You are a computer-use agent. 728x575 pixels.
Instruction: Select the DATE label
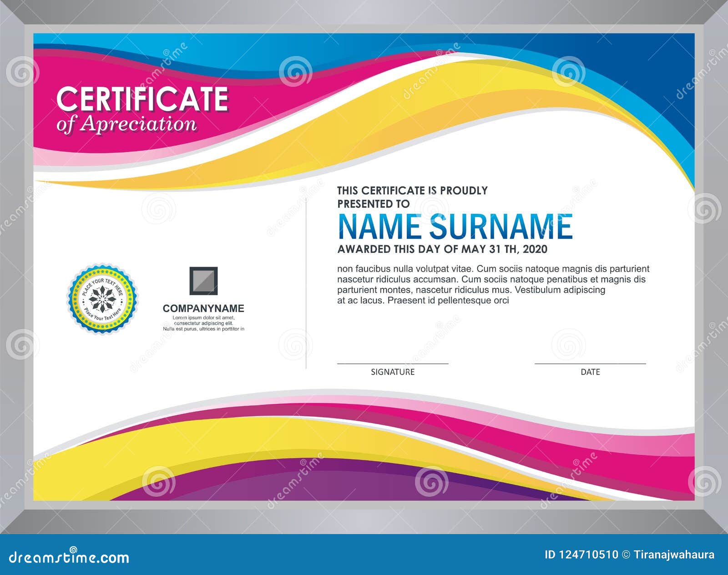[590, 372]
